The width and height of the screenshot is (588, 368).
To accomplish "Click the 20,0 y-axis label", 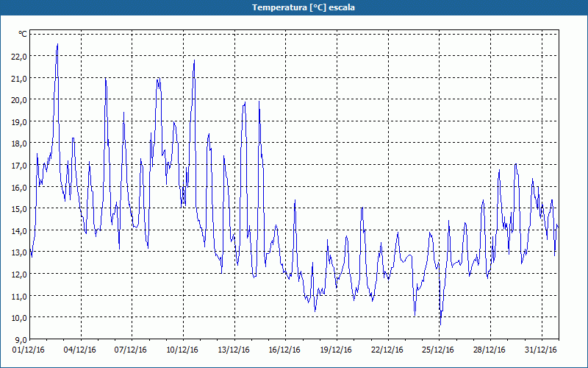I will [x=20, y=100].
